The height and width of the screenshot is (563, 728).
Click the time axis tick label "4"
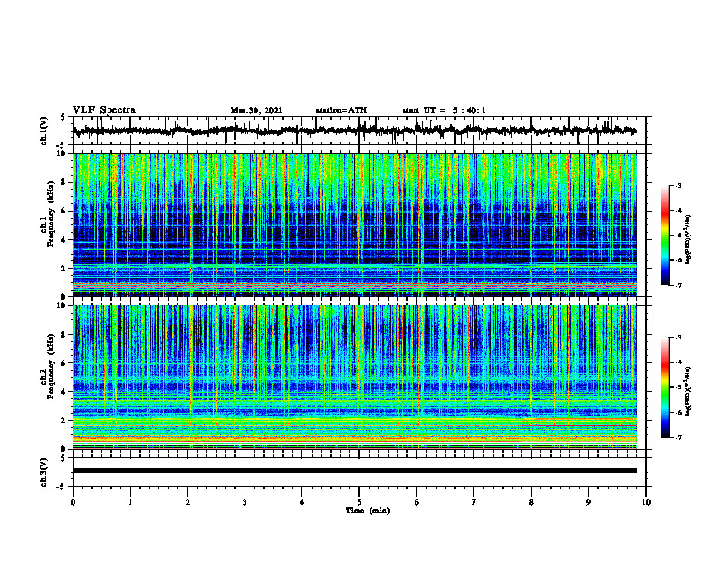[x=302, y=502]
